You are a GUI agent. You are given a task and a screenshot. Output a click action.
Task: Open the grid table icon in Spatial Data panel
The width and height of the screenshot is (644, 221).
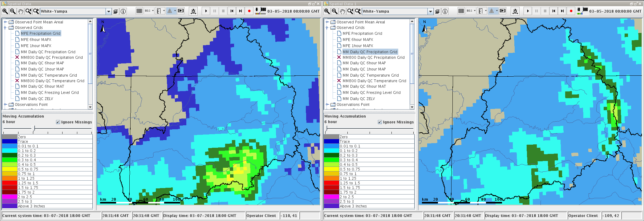pyautogui.click(x=139, y=11)
